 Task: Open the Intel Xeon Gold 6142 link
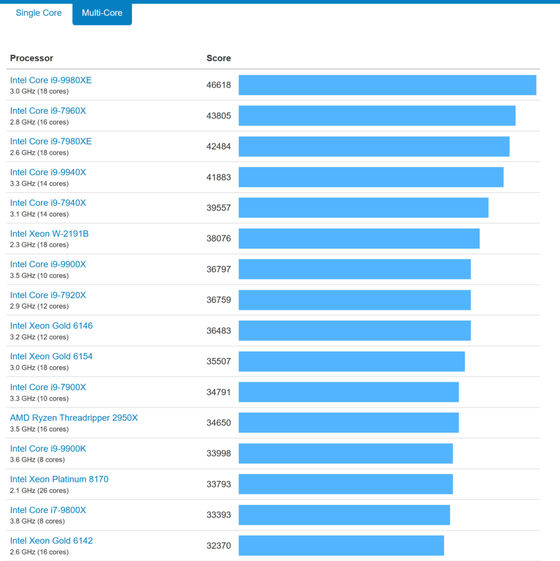[51, 541]
